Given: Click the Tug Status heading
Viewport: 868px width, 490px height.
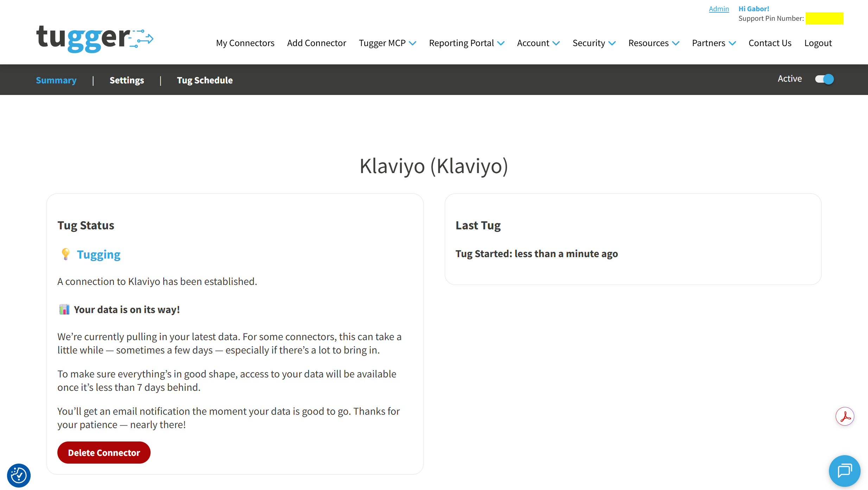Looking at the screenshot, I should point(86,225).
